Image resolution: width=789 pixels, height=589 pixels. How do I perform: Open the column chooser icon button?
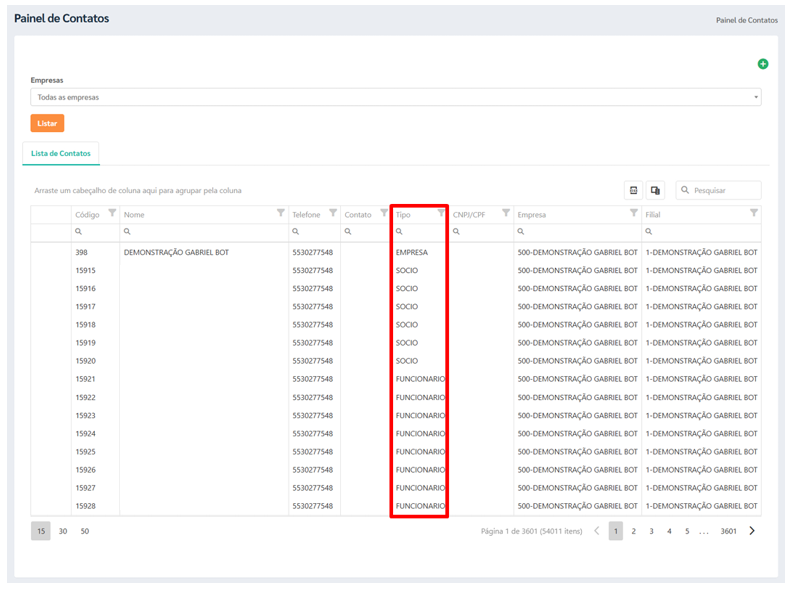655,190
